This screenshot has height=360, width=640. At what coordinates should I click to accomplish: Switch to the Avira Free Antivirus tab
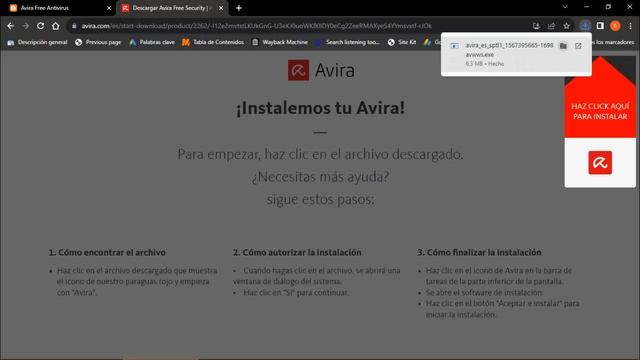[60, 8]
